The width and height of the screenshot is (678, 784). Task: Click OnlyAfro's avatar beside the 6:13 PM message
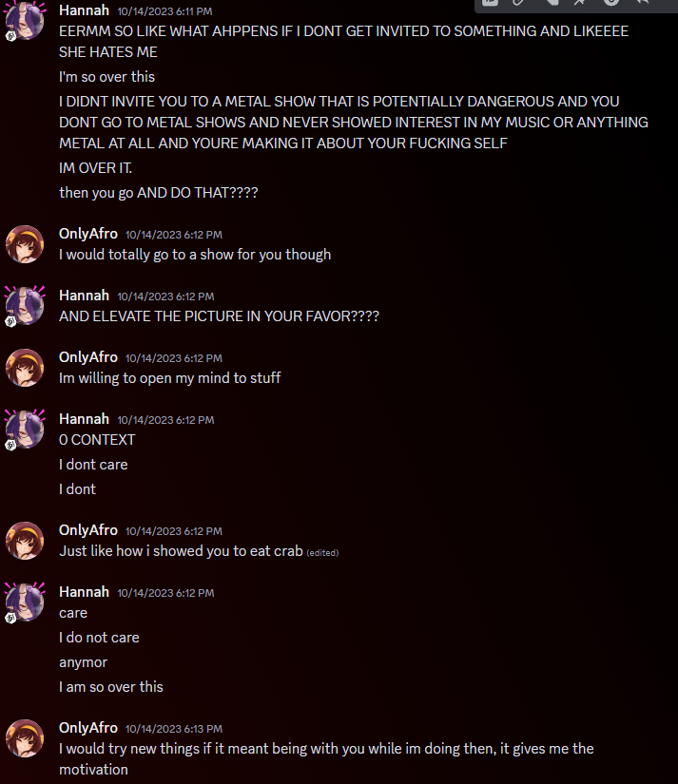pyautogui.click(x=25, y=738)
